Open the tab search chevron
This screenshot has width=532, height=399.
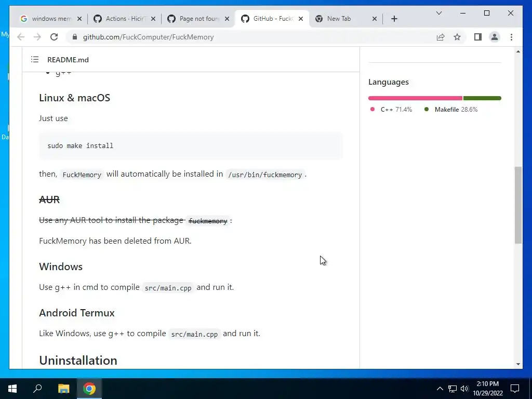[438, 13]
